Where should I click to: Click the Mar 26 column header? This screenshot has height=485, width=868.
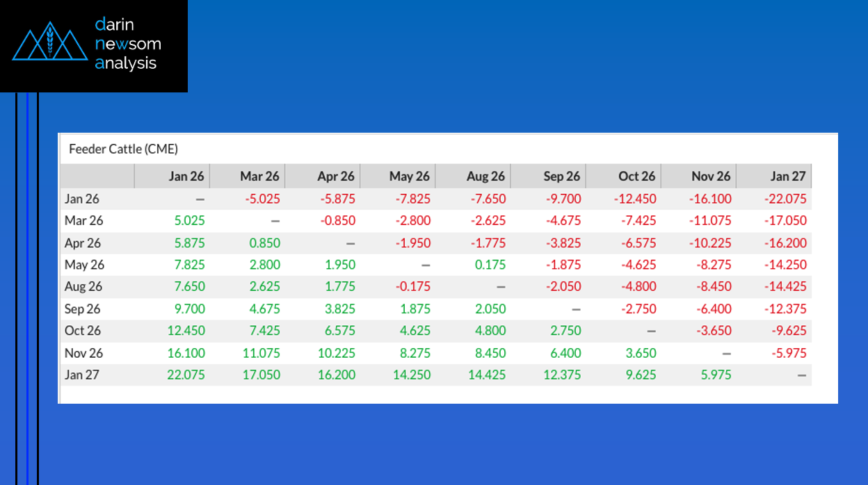tap(259, 176)
